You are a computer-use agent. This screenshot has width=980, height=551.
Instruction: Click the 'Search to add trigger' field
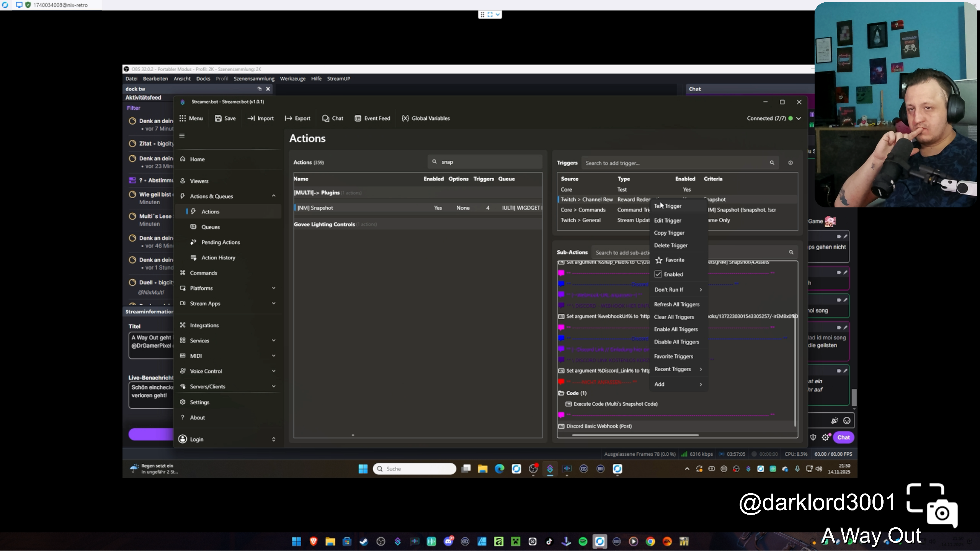click(679, 163)
